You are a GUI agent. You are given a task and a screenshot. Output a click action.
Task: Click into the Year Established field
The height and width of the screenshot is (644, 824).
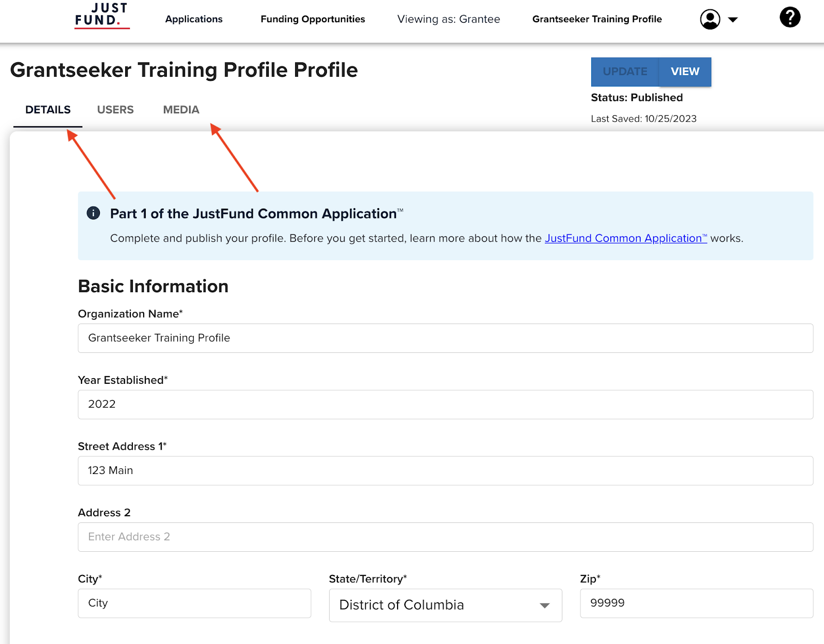click(445, 404)
